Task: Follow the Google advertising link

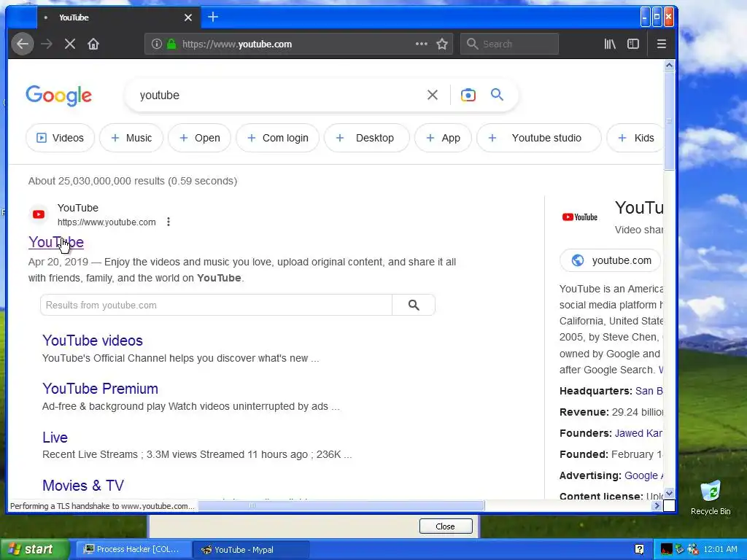Action: coord(643,475)
